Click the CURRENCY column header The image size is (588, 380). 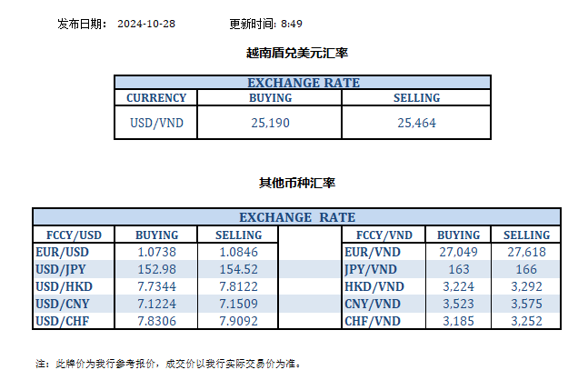tap(155, 98)
